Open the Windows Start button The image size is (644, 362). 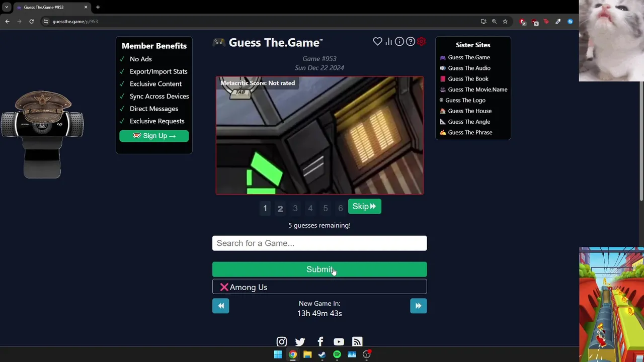[x=278, y=354]
